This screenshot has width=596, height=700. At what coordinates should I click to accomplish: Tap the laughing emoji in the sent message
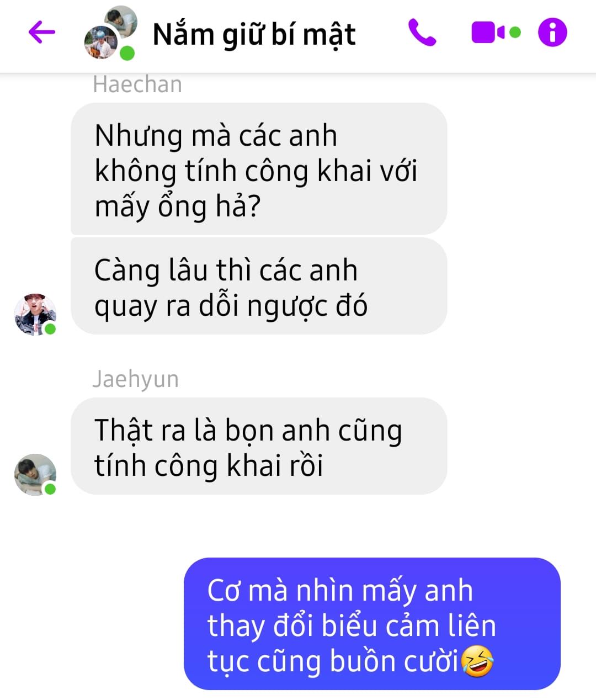477,661
